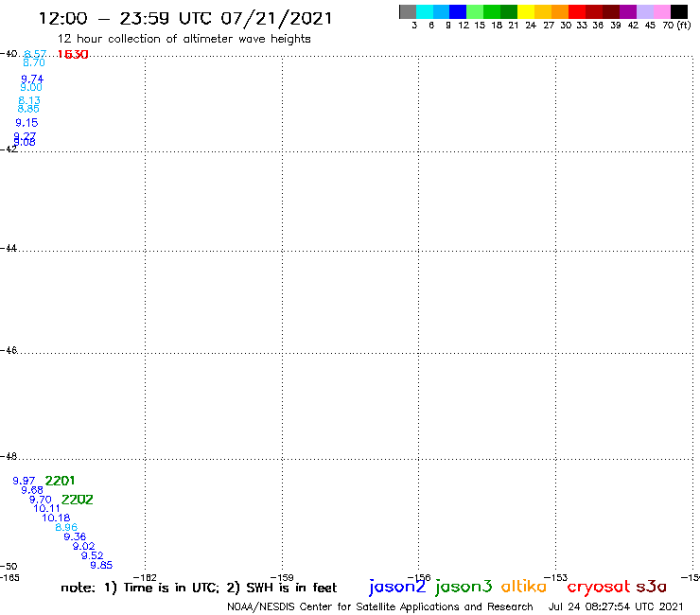The height and width of the screenshot is (615, 700).
Task: Click the purple swatch in the color scale
Action: click(x=628, y=11)
